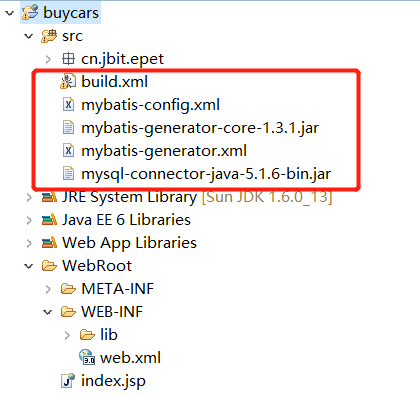Select index.jsp file name
This screenshot has height=396, width=420.
(113, 381)
